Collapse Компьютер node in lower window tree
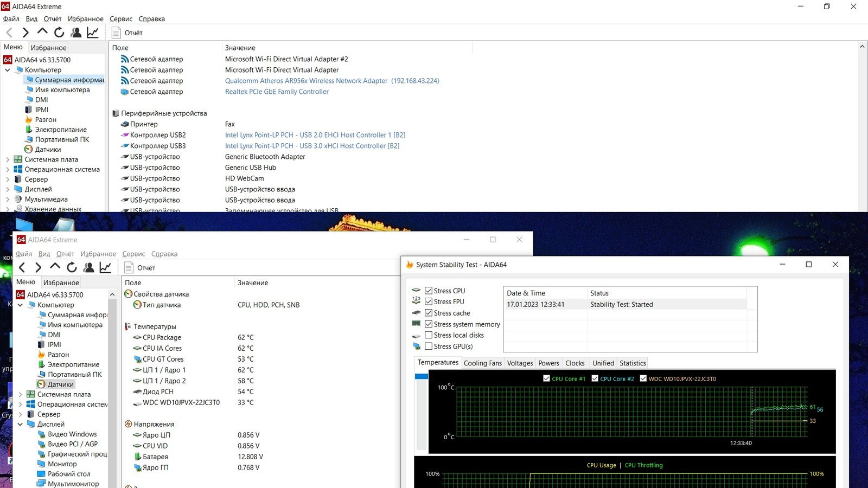The height and width of the screenshot is (488, 868). (20, 305)
